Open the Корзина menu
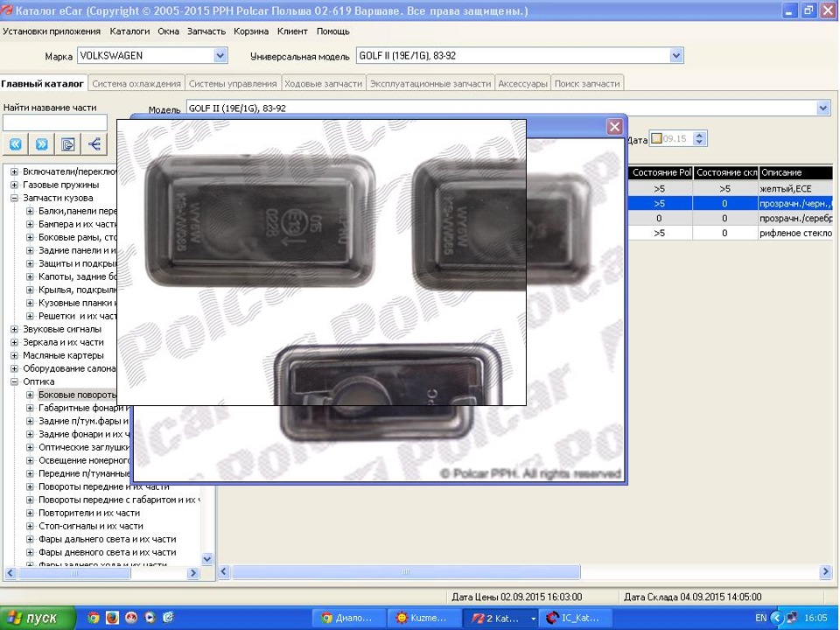 [251, 31]
